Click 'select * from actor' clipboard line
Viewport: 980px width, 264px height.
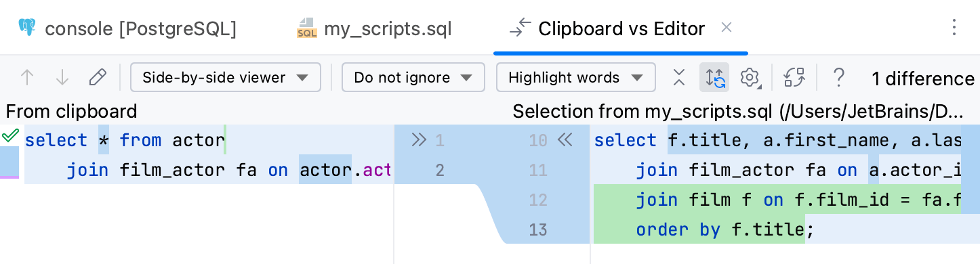pos(125,140)
